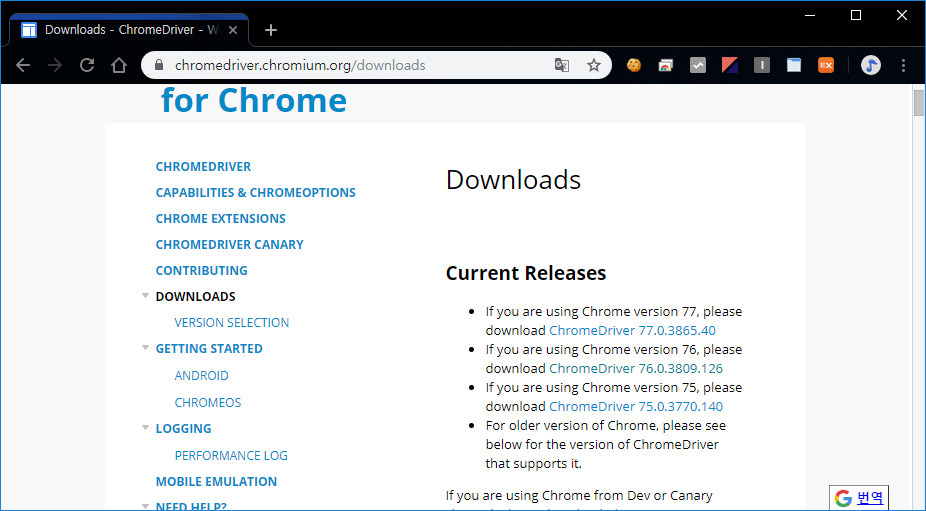Click the 'Downloads' page heading
The height and width of the screenshot is (511, 926).
pyautogui.click(x=513, y=180)
